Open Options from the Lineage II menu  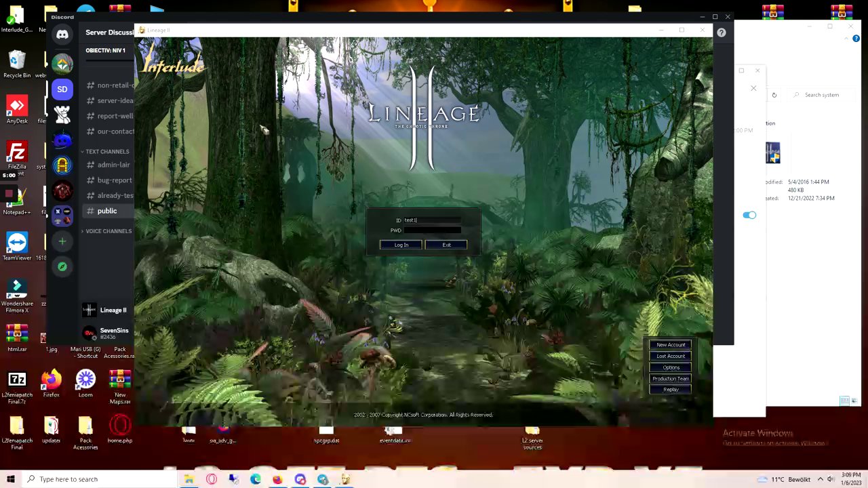coord(671,367)
